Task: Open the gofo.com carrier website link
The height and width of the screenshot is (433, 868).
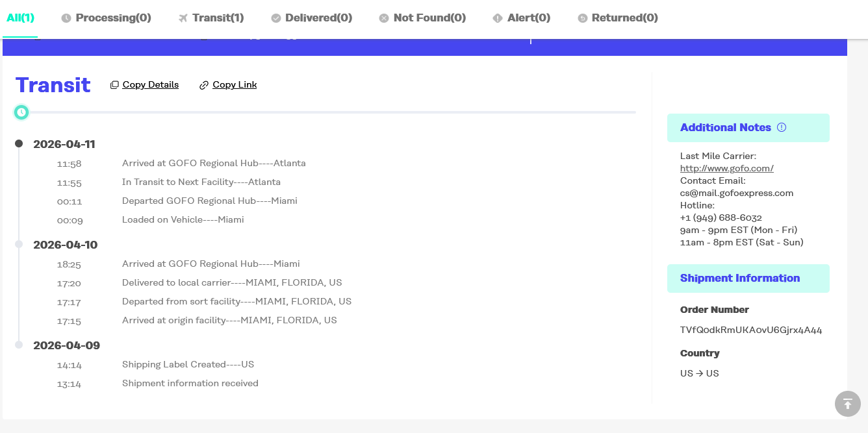Action: coord(726,168)
